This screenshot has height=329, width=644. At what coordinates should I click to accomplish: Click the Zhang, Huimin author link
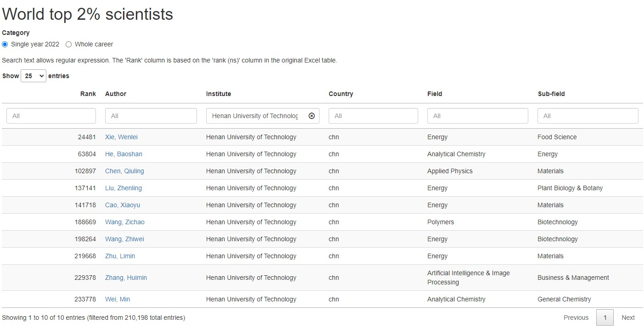point(126,278)
